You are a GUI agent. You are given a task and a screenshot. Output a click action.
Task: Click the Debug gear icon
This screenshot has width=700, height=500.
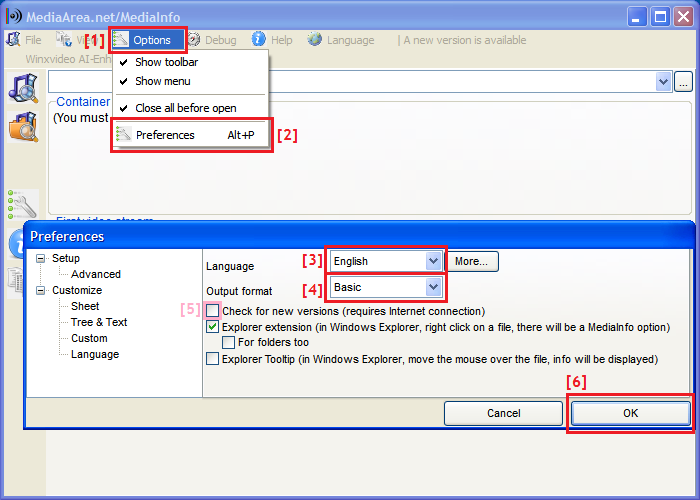194,40
